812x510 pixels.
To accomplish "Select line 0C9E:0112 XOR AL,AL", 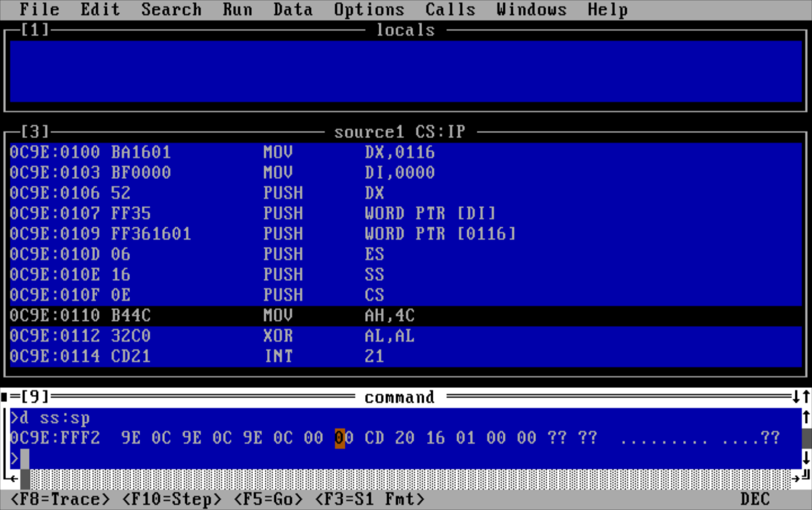I will [406, 336].
